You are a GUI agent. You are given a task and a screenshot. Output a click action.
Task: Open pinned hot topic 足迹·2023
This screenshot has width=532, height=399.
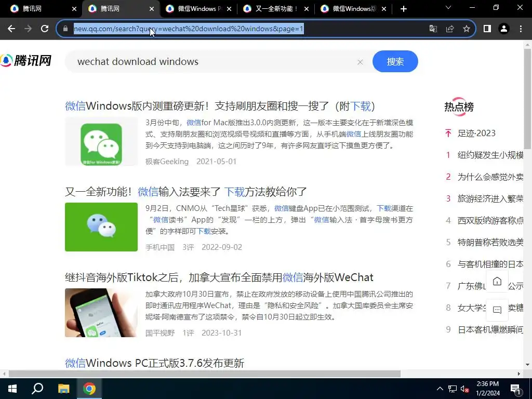point(476,134)
